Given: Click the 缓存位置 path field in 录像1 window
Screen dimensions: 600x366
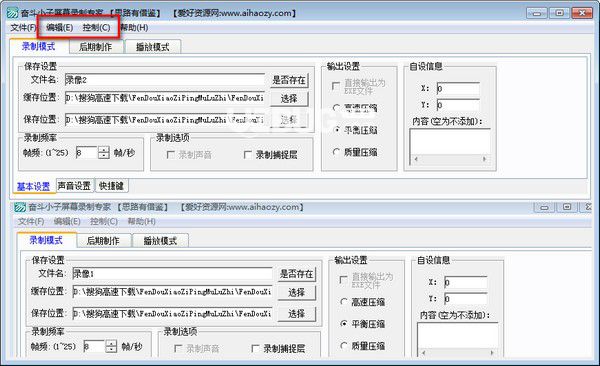Looking at the screenshot, I should pyautogui.click(x=172, y=292).
